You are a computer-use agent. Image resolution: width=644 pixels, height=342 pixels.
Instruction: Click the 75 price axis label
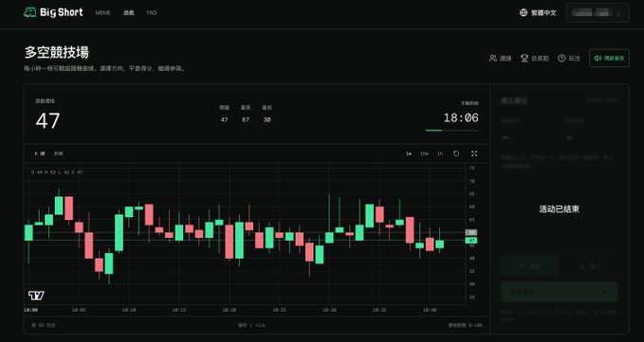click(x=472, y=168)
